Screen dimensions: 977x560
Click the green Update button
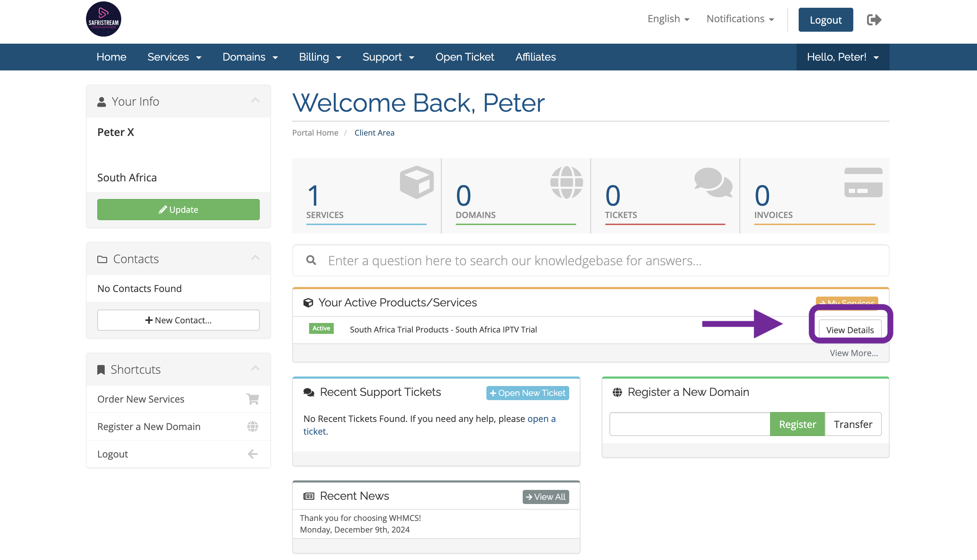178,210
